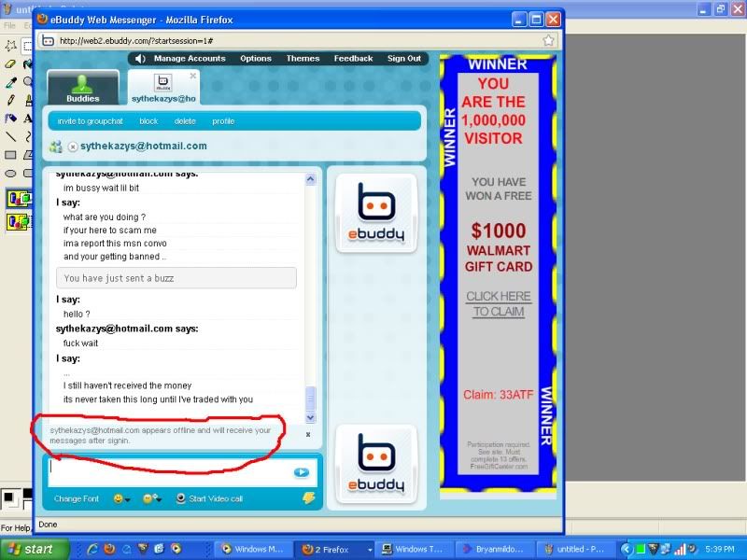Click the CLICK HERE TO CLAIM ad link
This screenshot has height=560, width=747.
499,304
